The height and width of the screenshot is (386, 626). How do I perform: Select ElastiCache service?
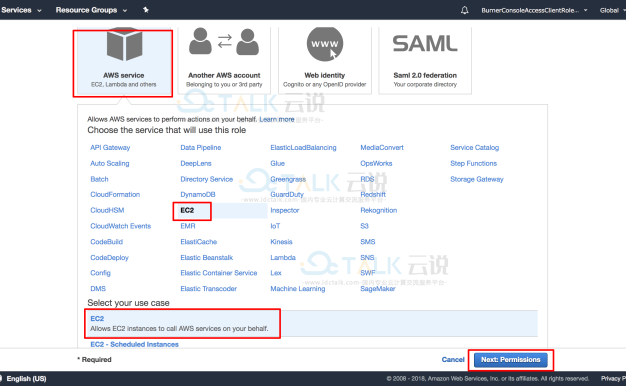(198, 241)
